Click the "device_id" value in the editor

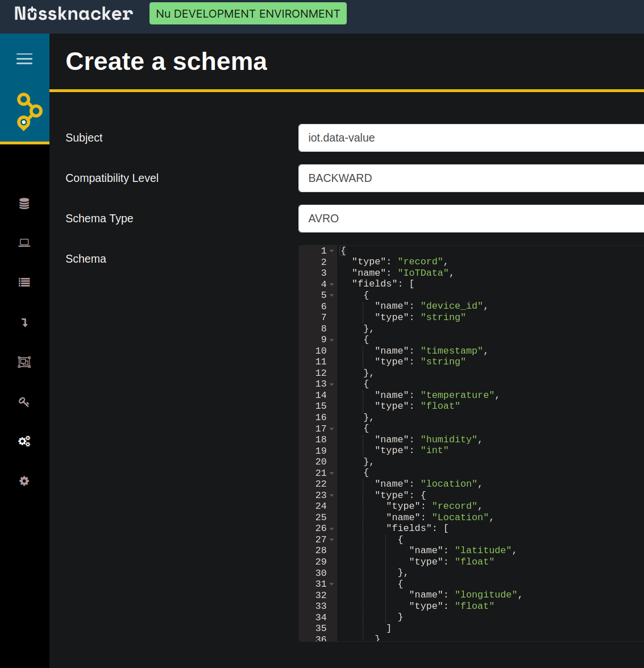click(452, 306)
